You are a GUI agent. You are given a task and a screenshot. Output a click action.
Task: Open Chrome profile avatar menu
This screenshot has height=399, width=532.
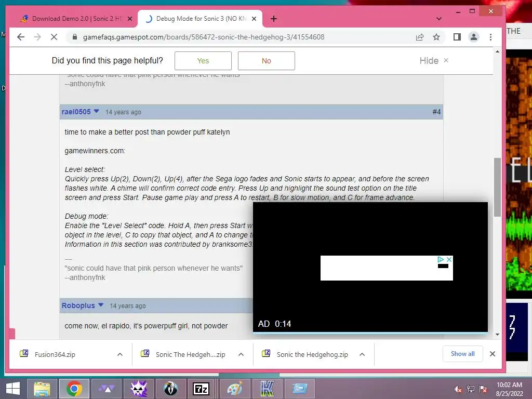[474, 37]
